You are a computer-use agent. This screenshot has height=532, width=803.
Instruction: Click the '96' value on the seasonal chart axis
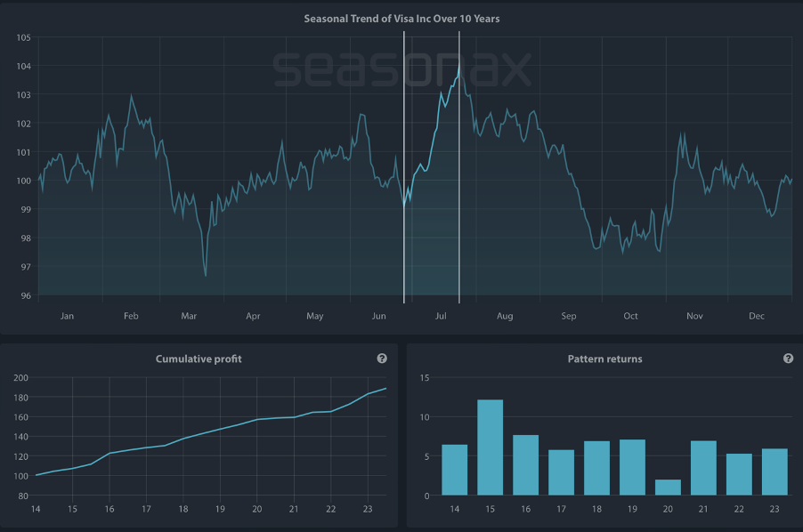click(26, 295)
